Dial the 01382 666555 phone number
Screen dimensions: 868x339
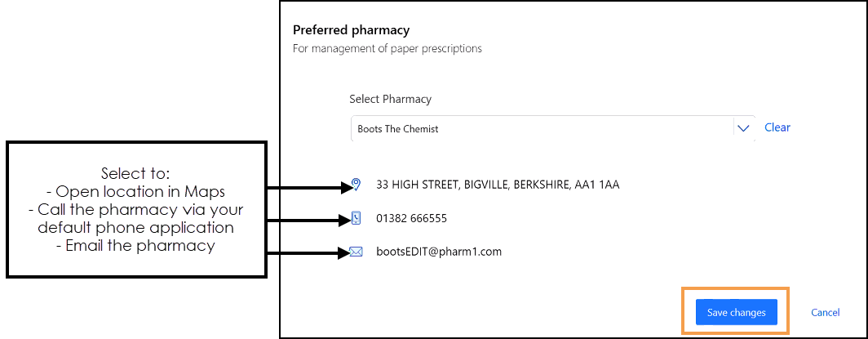[411, 219]
